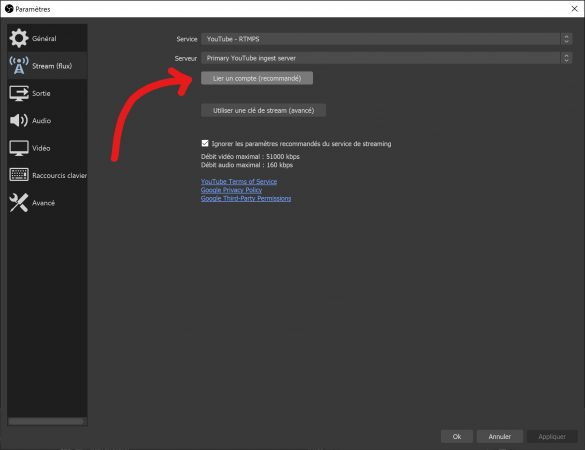The image size is (585, 450).
Task: Open YouTube Terms of Service link
Action: click(x=239, y=181)
